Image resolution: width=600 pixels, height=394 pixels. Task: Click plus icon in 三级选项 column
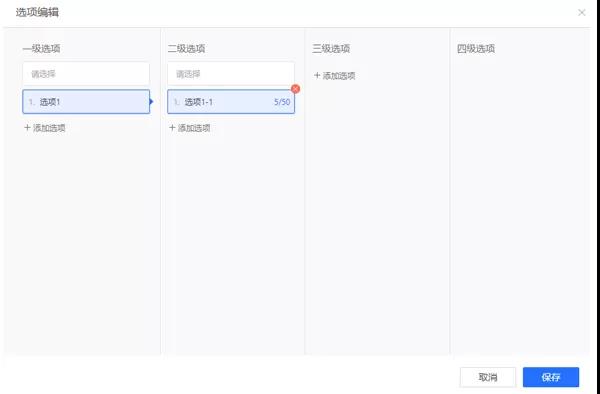pyautogui.click(x=317, y=75)
